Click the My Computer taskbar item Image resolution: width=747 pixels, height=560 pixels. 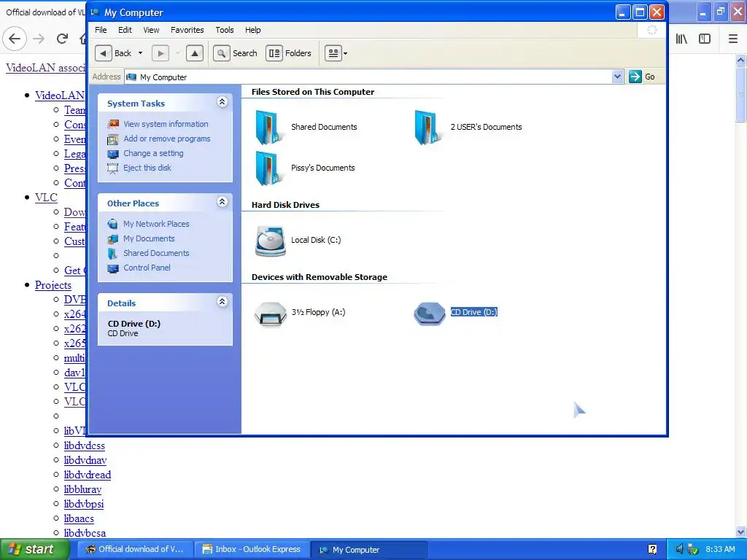click(368, 549)
